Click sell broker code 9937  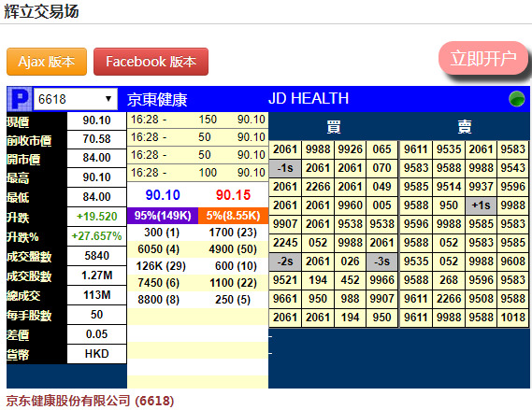(482, 187)
